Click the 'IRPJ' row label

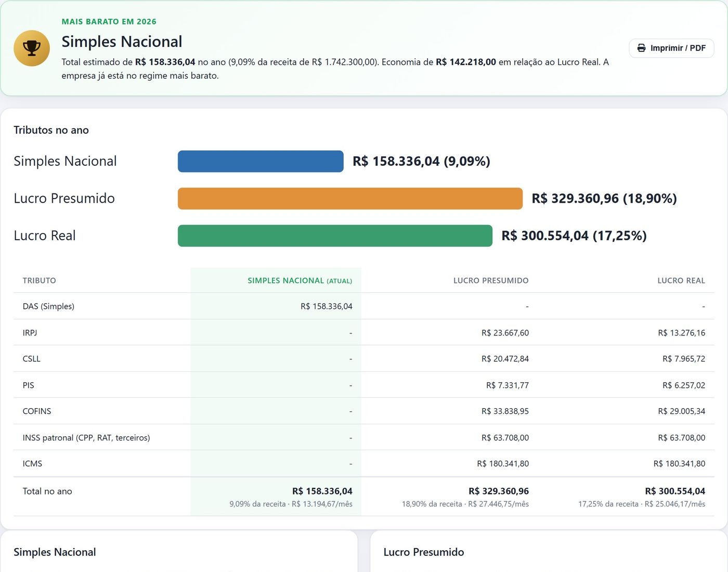[x=30, y=333]
